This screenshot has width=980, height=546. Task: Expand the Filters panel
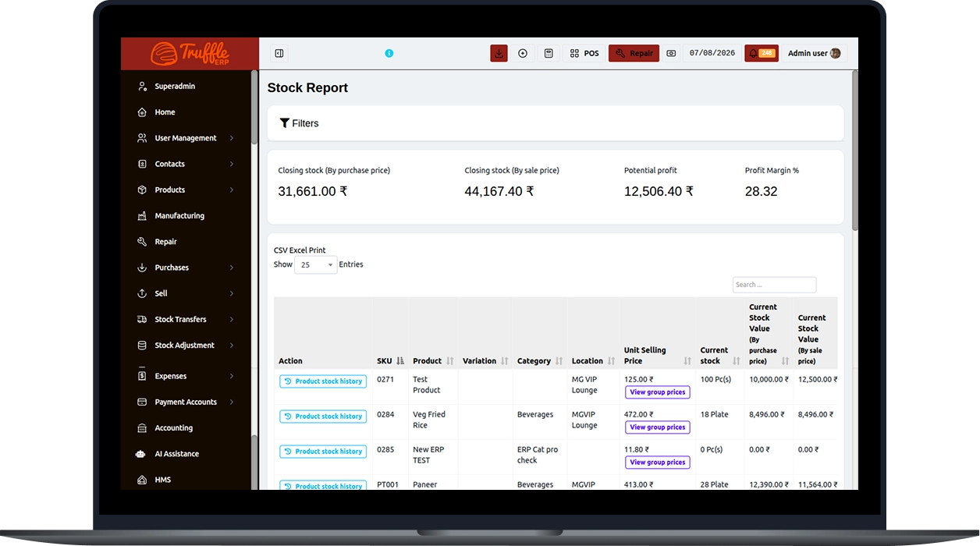click(299, 123)
